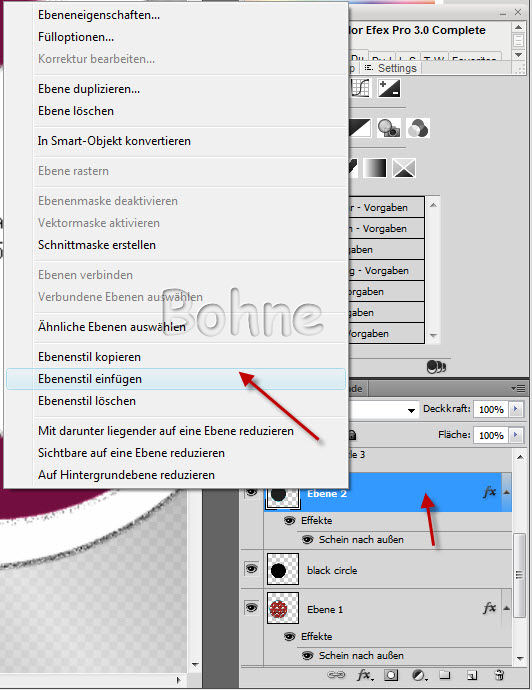Collapse effects of Ebene 1 layer
Image resolution: width=532 pixels, height=690 pixels.
(506, 608)
